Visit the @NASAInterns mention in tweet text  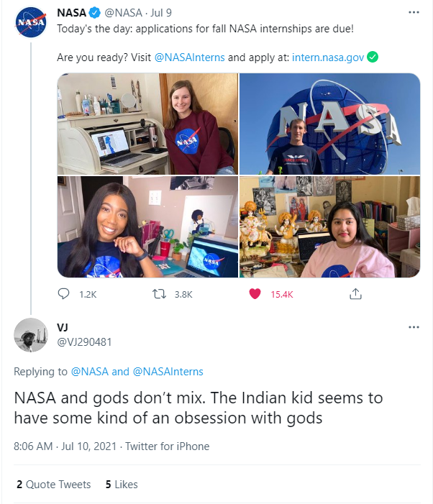(190, 58)
